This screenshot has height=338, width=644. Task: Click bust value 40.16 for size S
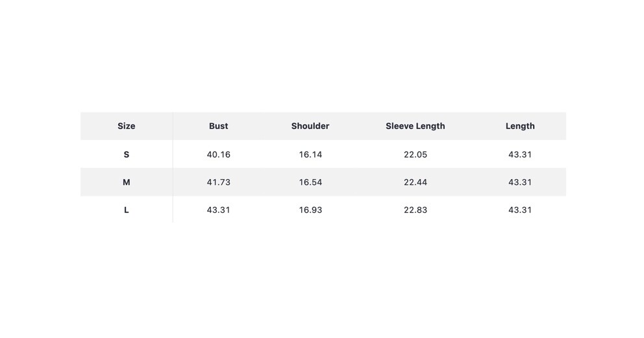point(219,154)
